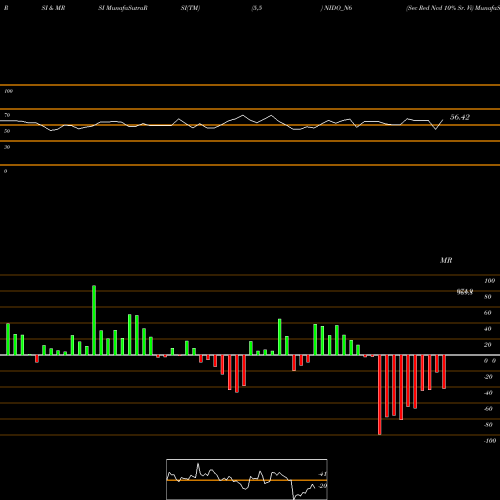Image resolution: width=500 pixels, height=500 pixels.
Task: Click the MR panel title label
Action: tap(446, 260)
